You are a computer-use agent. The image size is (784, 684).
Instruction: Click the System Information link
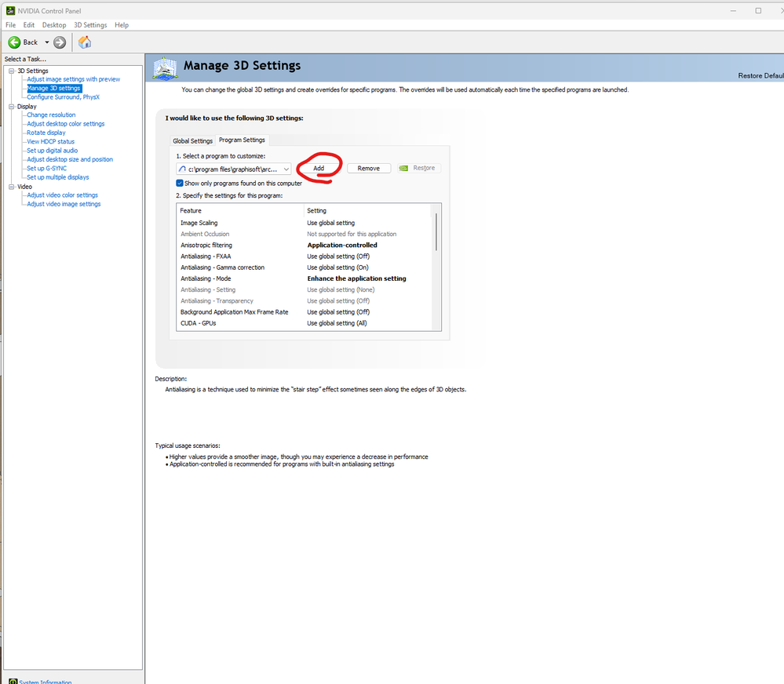(x=45, y=682)
